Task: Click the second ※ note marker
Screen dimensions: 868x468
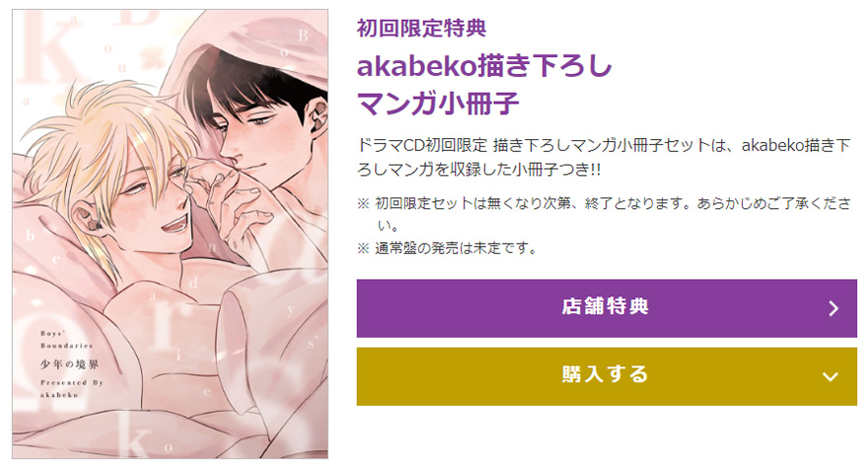Action: tap(363, 248)
